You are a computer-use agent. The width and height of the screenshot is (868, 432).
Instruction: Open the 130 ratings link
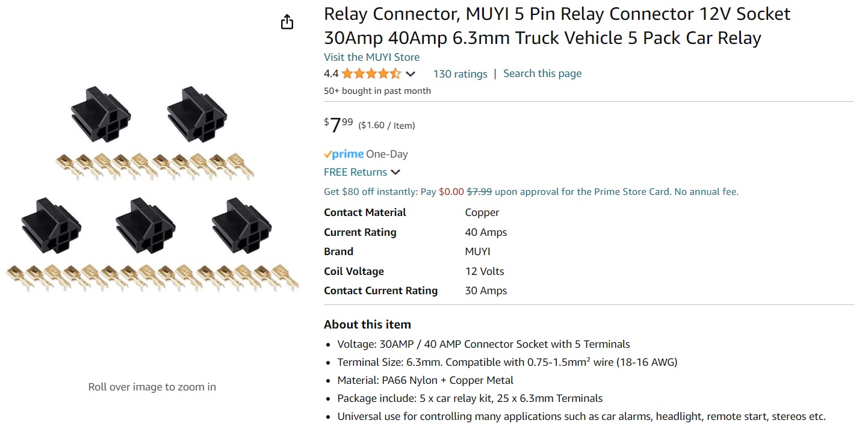tap(460, 74)
